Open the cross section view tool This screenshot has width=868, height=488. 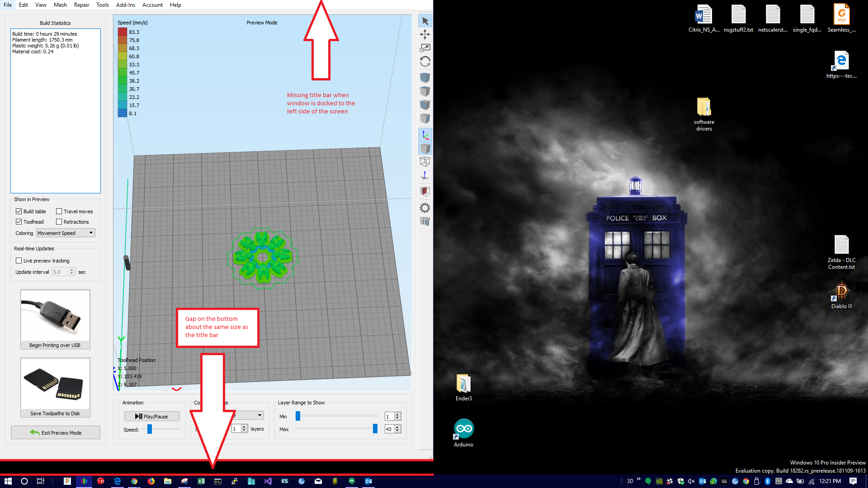click(425, 191)
